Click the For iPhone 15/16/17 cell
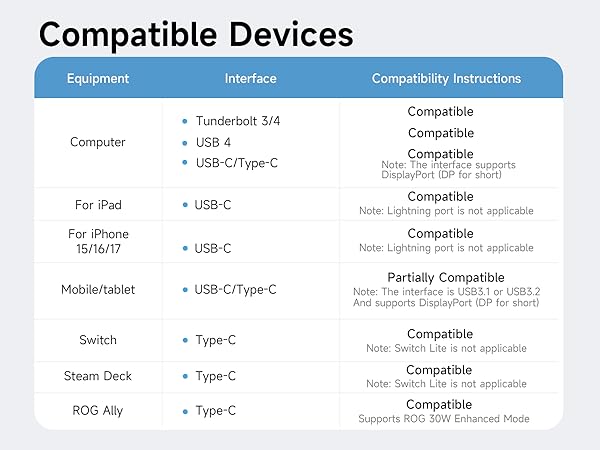This screenshot has width=600, height=450. [98, 241]
